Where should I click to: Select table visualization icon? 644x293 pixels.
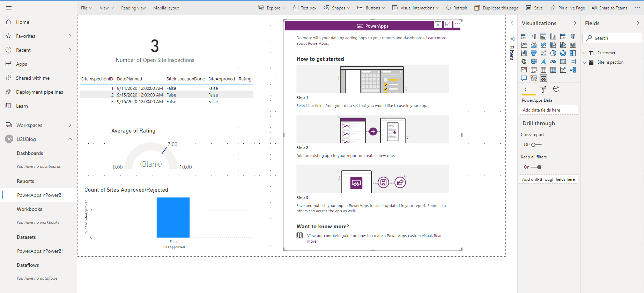pyautogui.click(x=543, y=70)
